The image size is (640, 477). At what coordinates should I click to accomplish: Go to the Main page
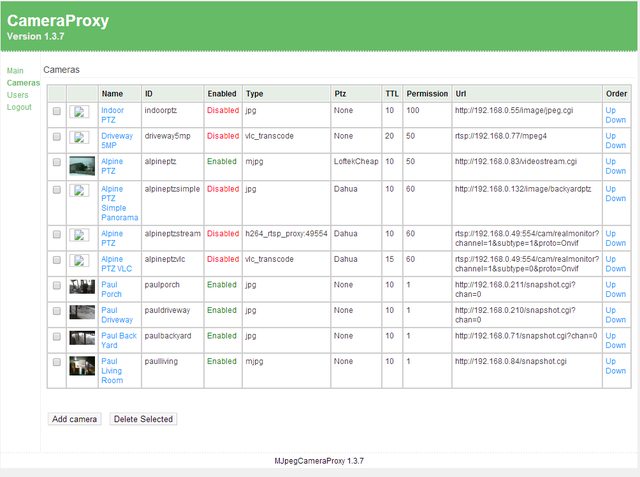(15, 71)
